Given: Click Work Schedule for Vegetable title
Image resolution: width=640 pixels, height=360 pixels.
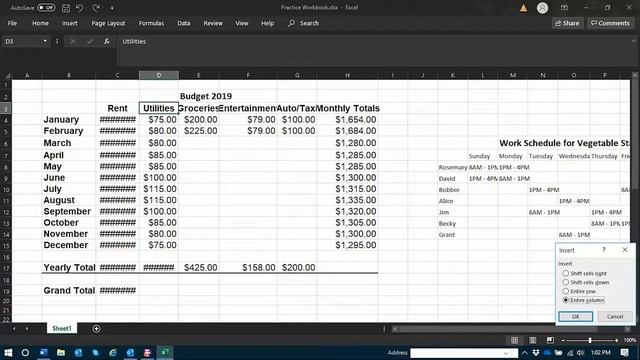Looking at the screenshot, I should tap(564, 143).
